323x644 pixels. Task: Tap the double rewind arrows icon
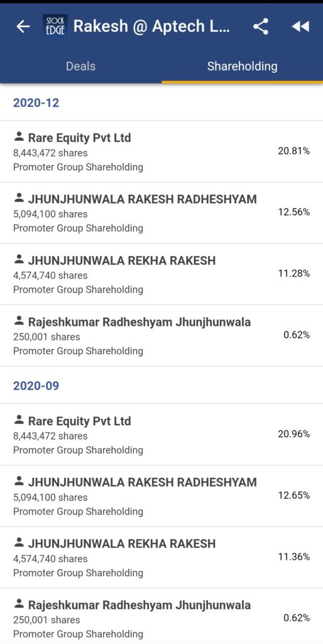point(300,26)
